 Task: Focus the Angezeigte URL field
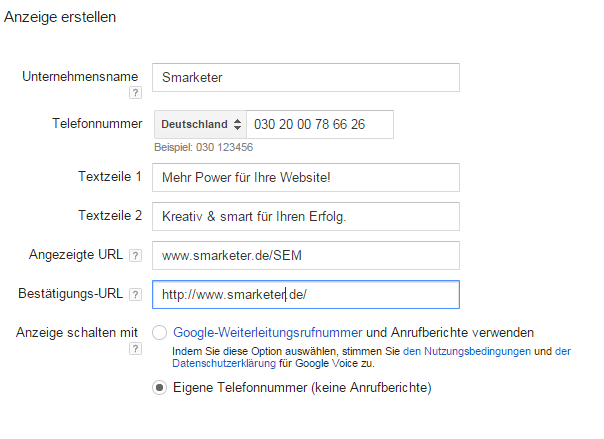coord(306,255)
